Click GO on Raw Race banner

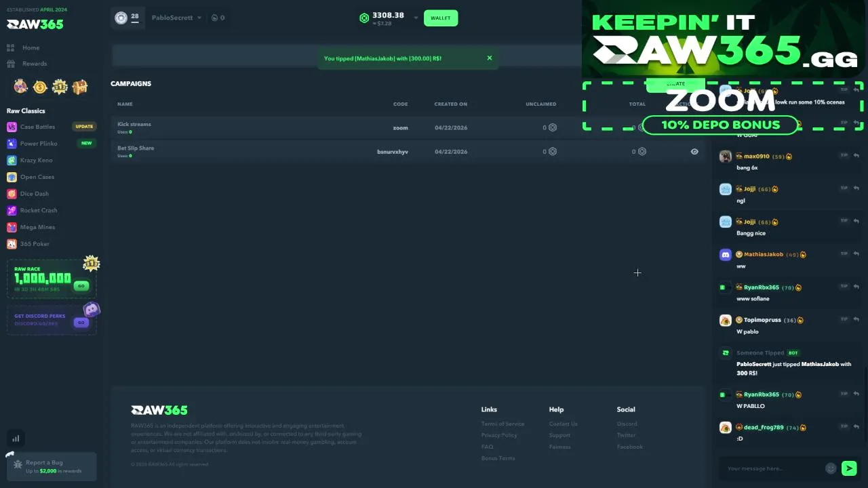(81, 286)
